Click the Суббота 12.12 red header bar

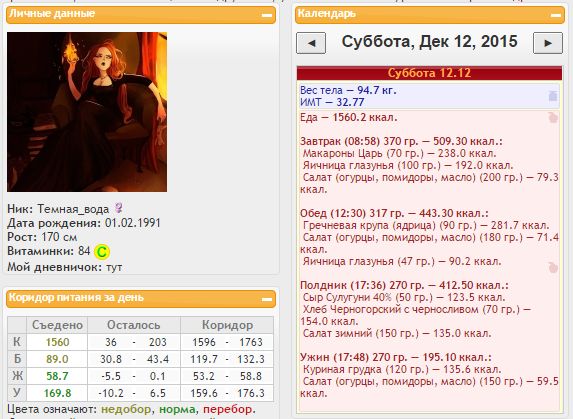[429, 73]
